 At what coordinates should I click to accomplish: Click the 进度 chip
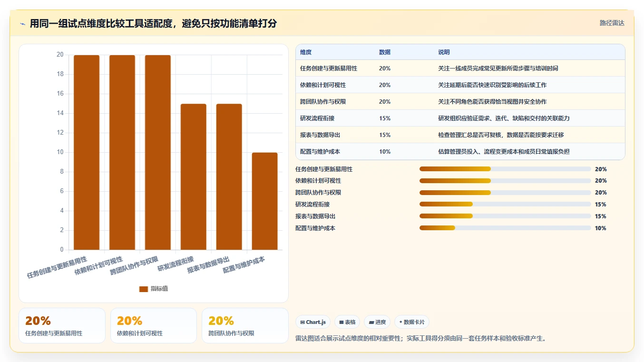pyautogui.click(x=377, y=322)
